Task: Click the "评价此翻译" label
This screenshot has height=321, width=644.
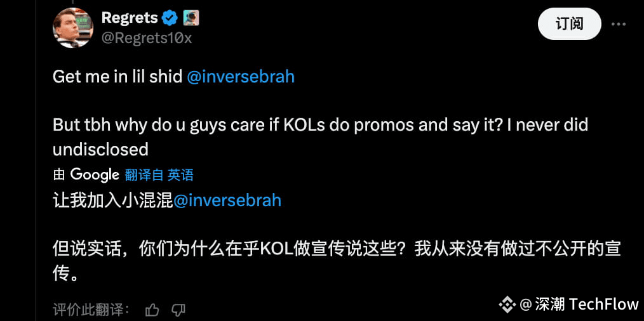Action: (x=91, y=310)
